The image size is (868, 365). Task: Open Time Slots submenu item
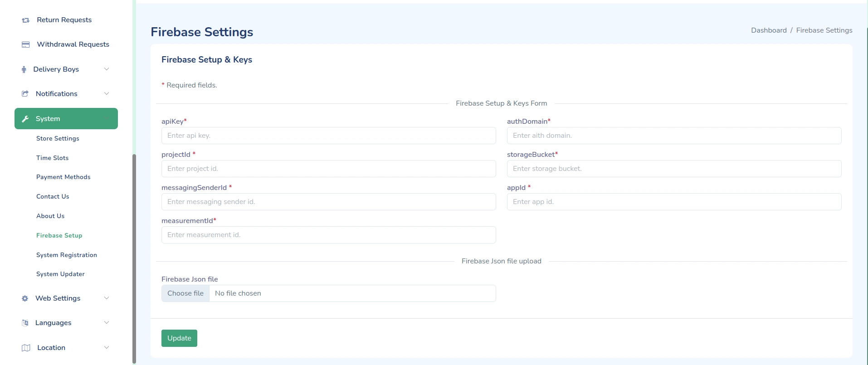53,158
